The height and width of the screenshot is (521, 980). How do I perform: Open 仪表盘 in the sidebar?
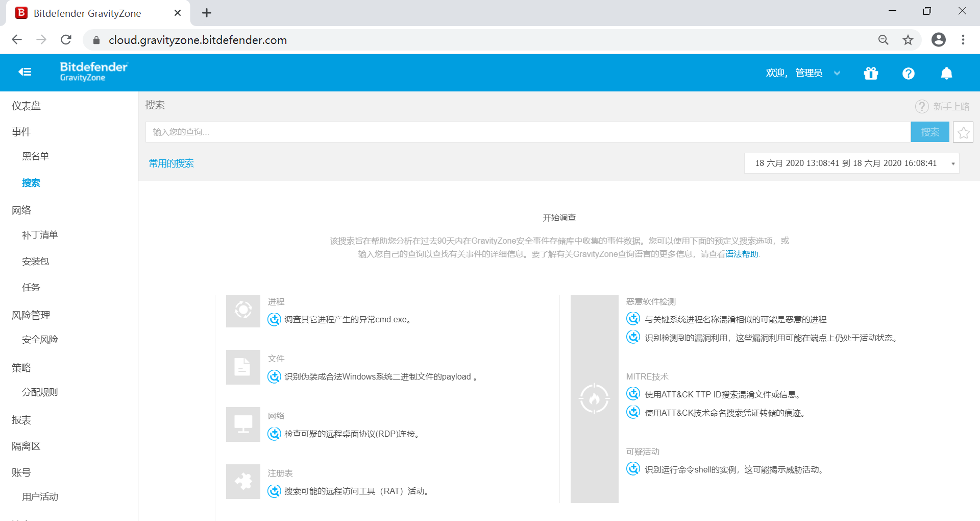[27, 106]
